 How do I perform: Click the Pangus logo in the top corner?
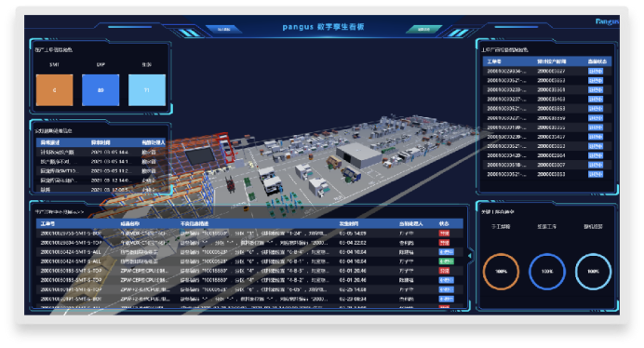click(x=607, y=21)
